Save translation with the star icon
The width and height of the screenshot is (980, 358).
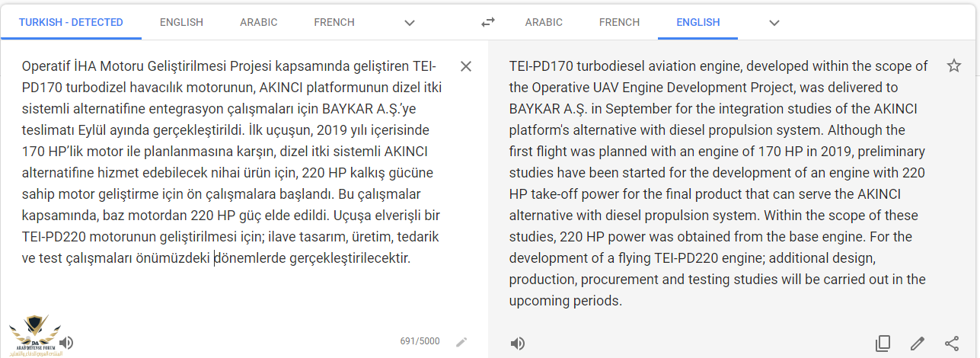pyautogui.click(x=954, y=66)
